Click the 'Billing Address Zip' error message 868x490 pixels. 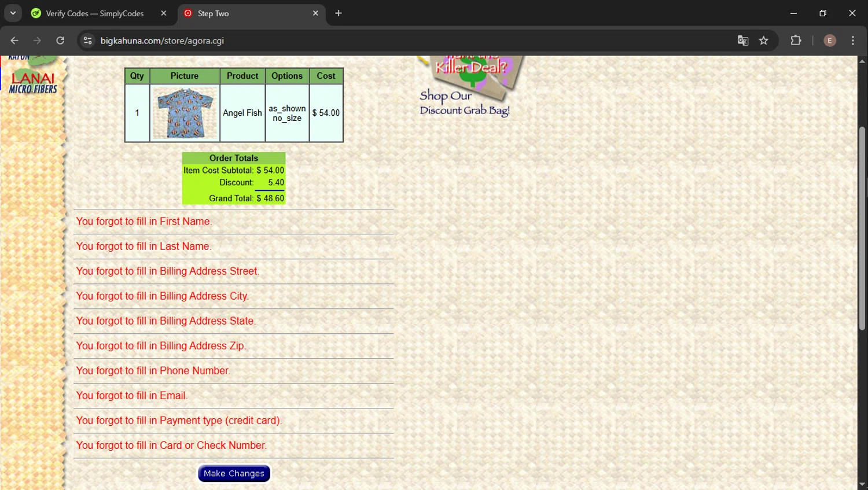coord(161,346)
